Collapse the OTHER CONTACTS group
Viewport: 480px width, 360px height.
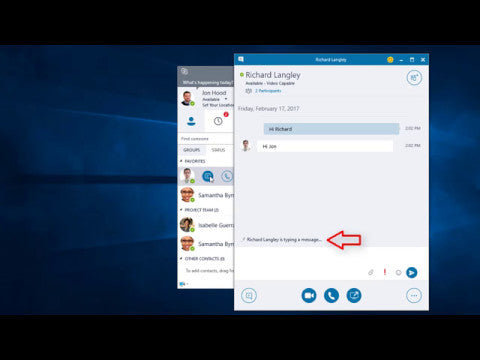click(x=181, y=259)
